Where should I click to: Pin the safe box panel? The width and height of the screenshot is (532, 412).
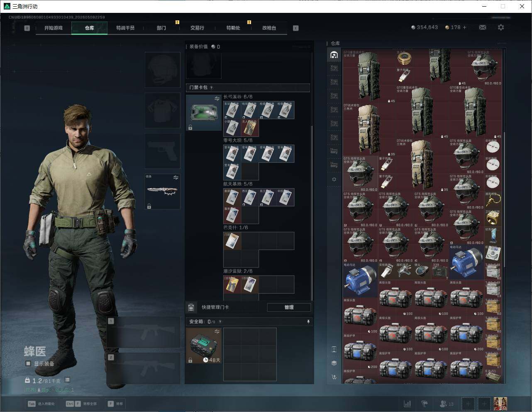tap(308, 321)
